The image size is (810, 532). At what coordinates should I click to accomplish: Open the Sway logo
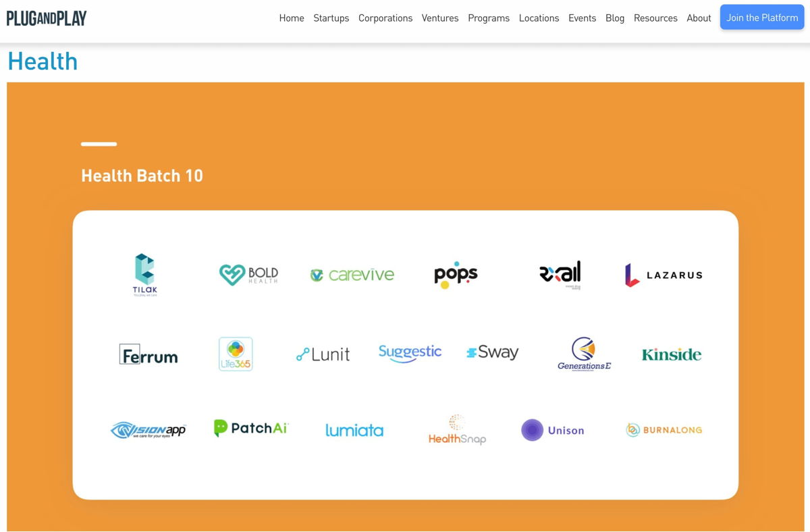click(x=493, y=352)
